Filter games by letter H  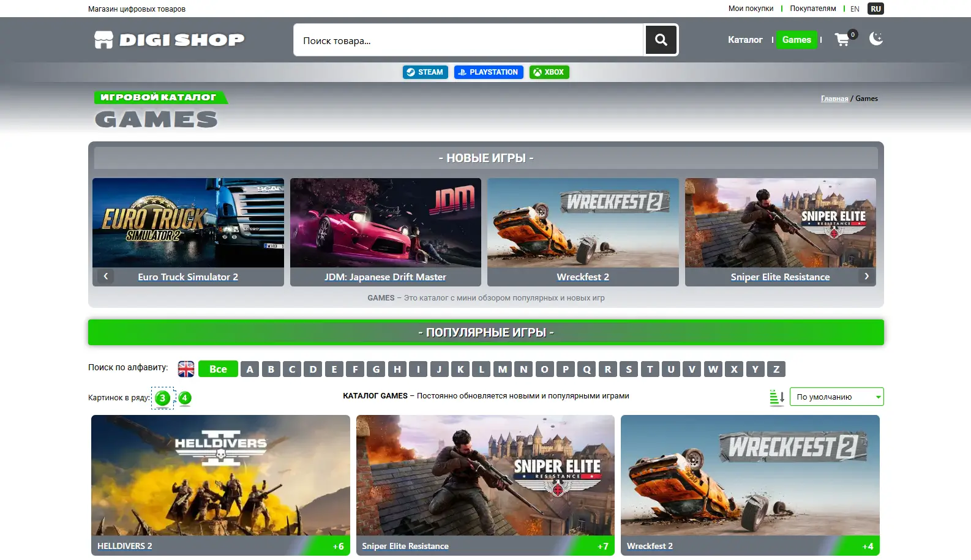click(x=397, y=369)
